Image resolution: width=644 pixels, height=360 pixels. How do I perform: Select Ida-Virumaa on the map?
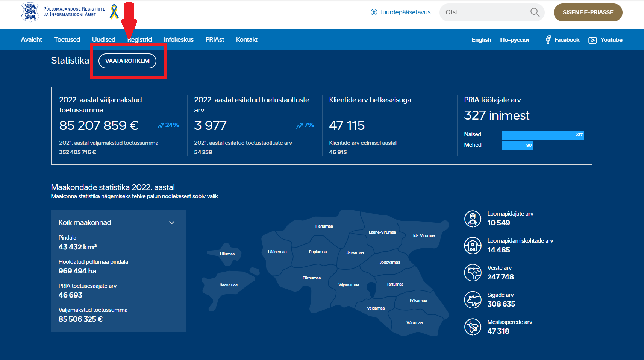424,235
